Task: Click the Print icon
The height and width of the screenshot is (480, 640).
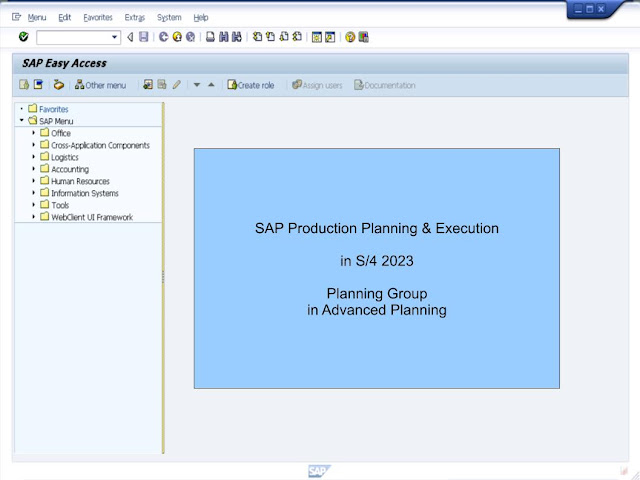Action: pos(210,37)
